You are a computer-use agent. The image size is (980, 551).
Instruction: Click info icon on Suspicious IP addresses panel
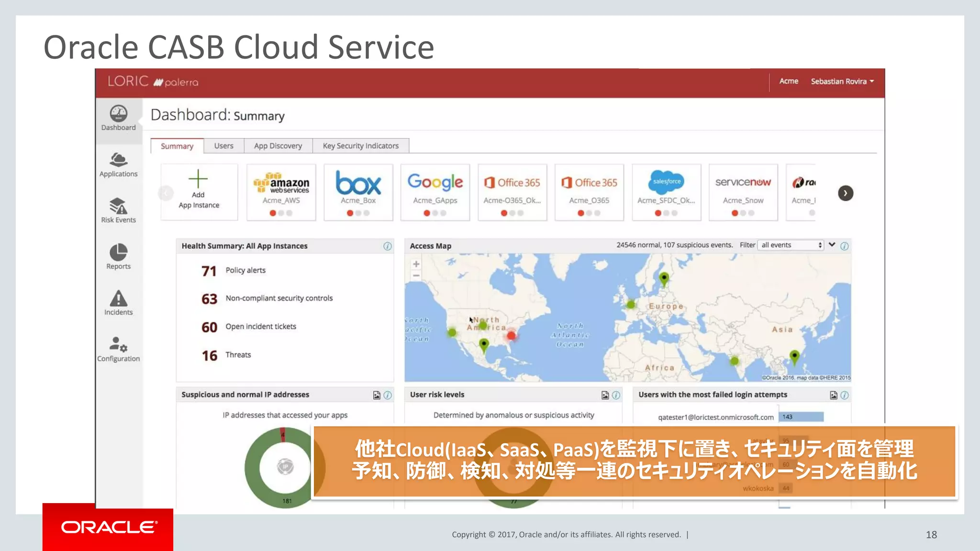tap(388, 395)
